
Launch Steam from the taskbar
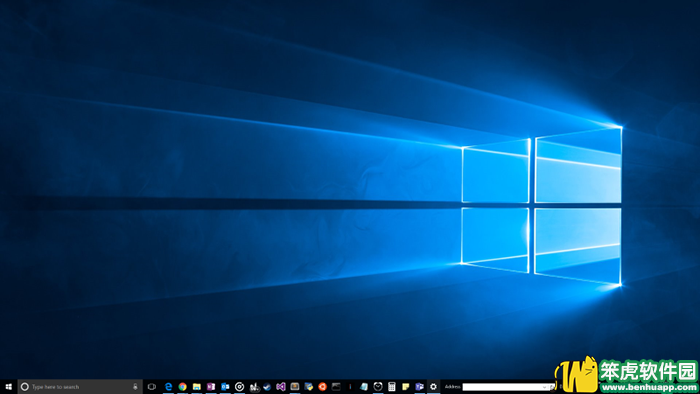(267, 387)
